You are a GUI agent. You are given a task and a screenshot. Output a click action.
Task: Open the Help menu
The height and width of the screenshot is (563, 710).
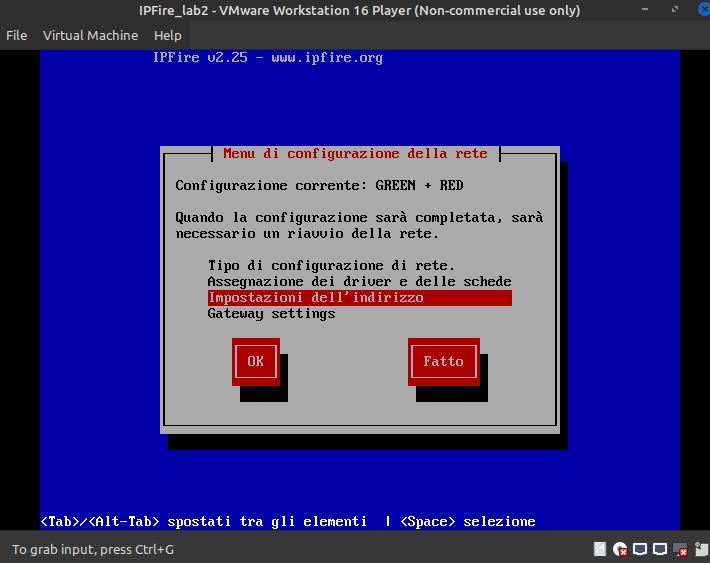(x=168, y=35)
